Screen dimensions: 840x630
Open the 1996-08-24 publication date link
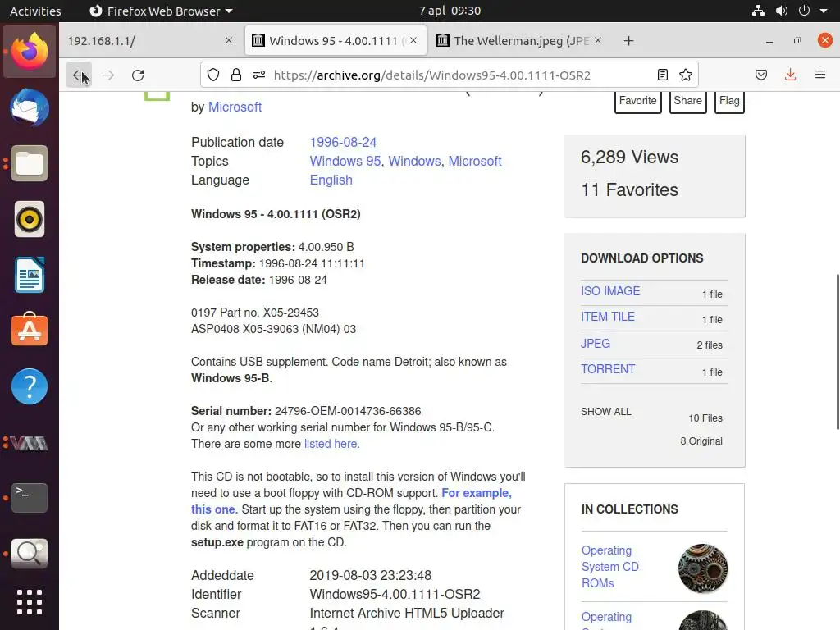[x=343, y=143]
